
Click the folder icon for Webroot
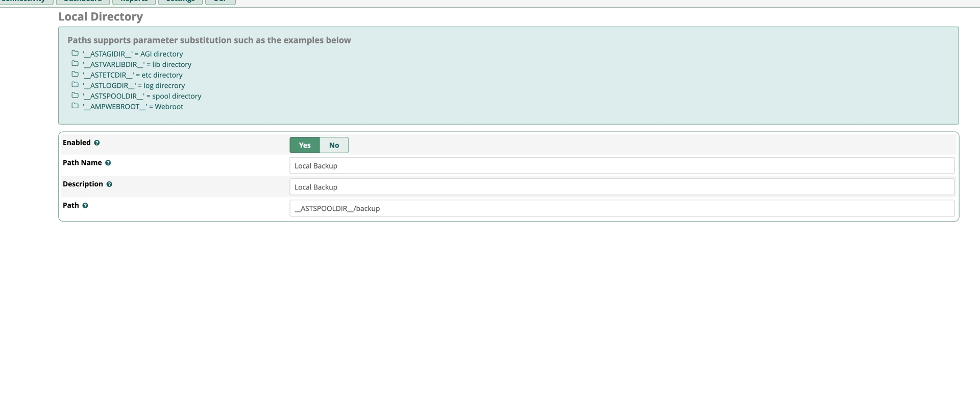coord(75,106)
